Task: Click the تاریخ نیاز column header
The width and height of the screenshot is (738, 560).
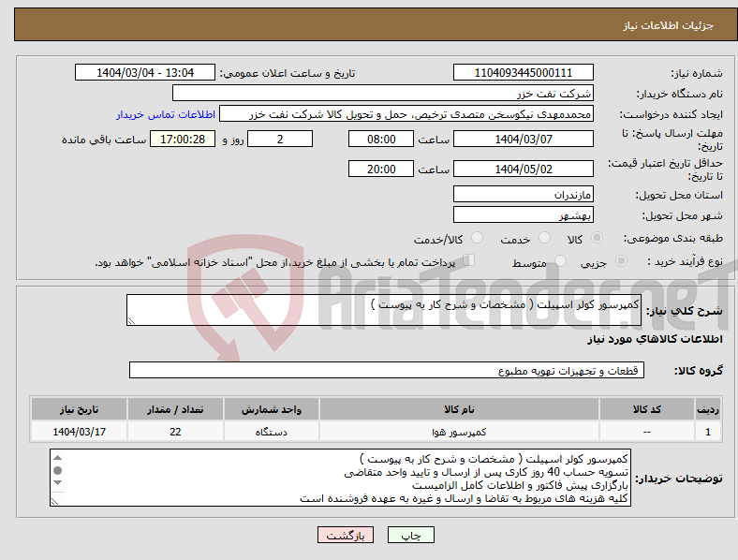Action: pos(79,409)
